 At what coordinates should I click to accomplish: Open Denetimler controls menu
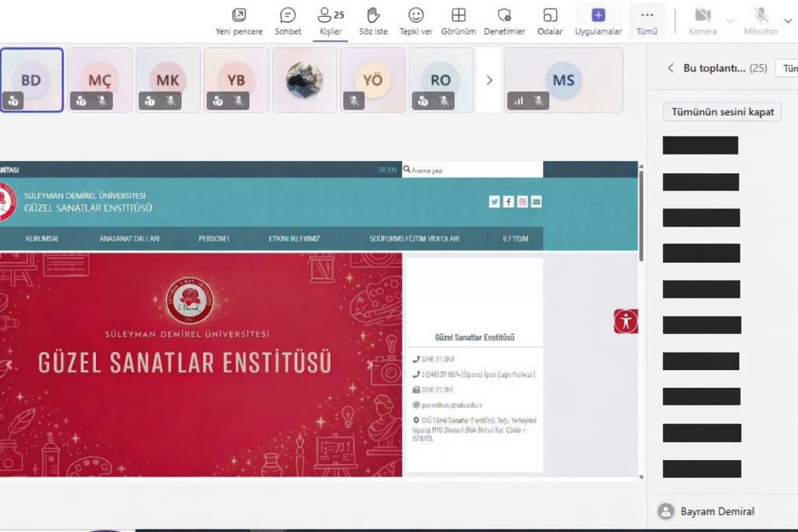504,22
